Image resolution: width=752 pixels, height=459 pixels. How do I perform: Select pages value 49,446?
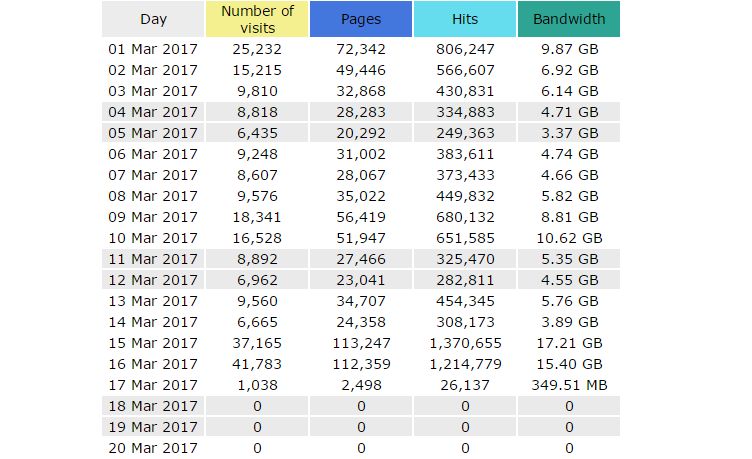click(x=361, y=70)
